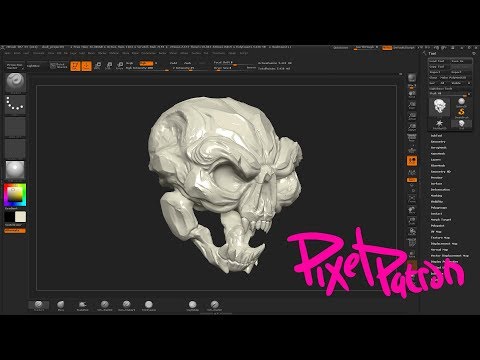The image size is (480, 360).
Task: Select the cream main color swatch
Action: click(21, 217)
